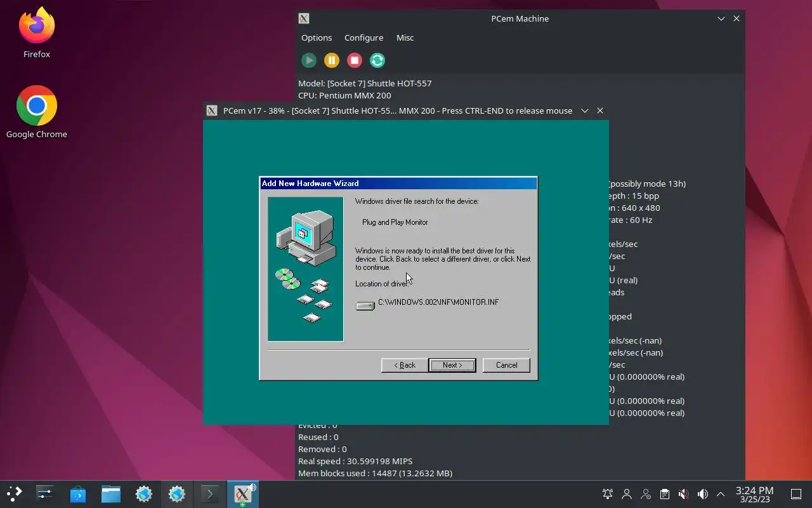812x508 pixels.
Task: Click the disconnected user status tray icon
Action: (646, 494)
